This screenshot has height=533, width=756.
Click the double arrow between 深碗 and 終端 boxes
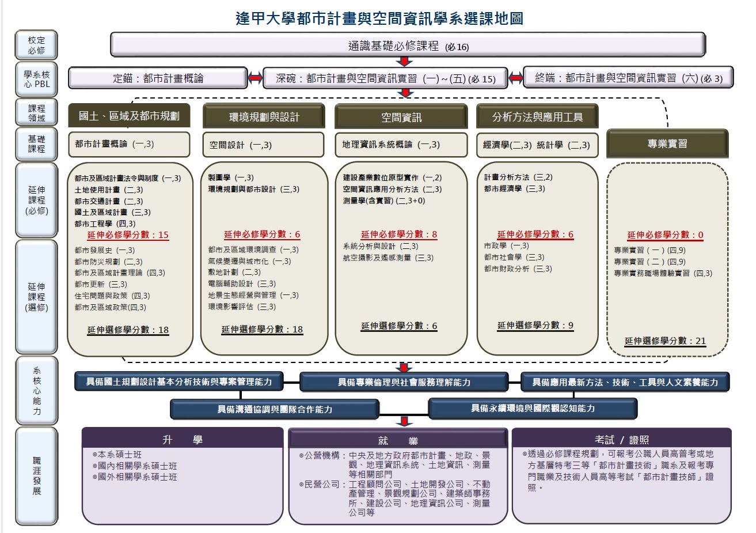coord(515,77)
